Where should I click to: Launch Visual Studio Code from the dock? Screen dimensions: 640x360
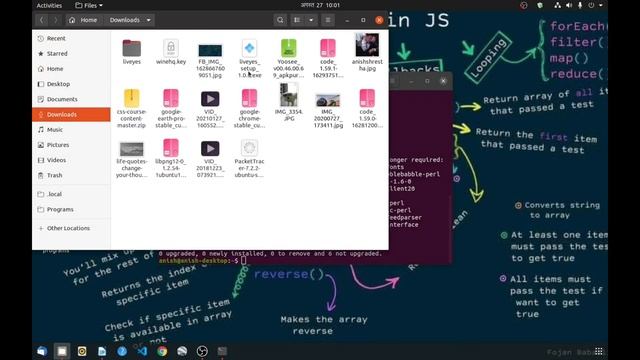(142, 351)
